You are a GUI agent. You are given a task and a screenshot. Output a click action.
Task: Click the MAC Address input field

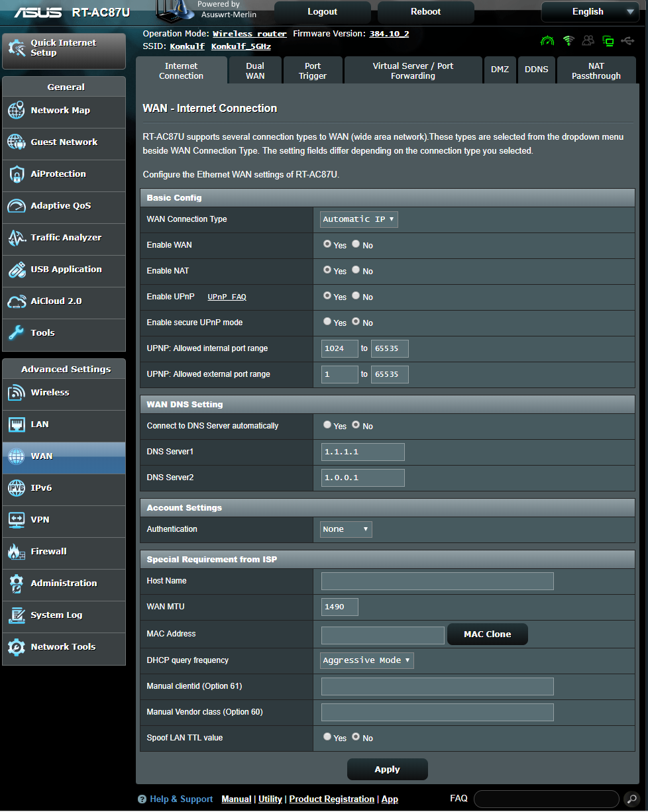click(383, 635)
